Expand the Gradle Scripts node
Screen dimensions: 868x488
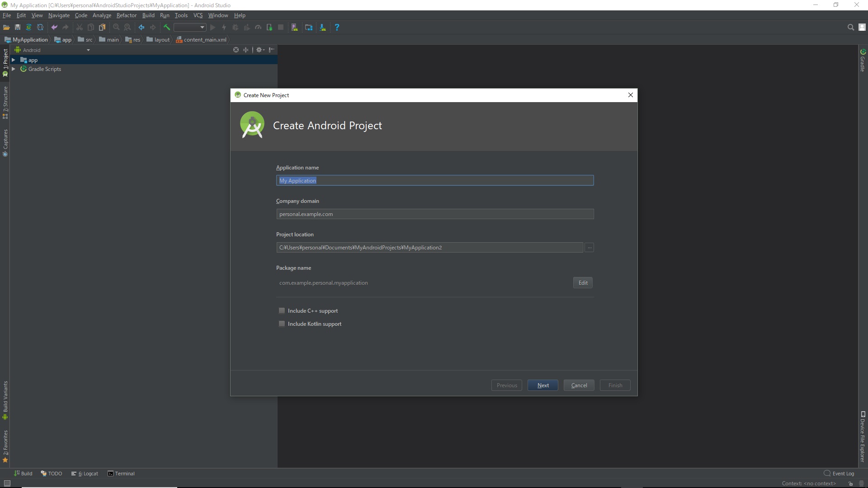tap(14, 69)
